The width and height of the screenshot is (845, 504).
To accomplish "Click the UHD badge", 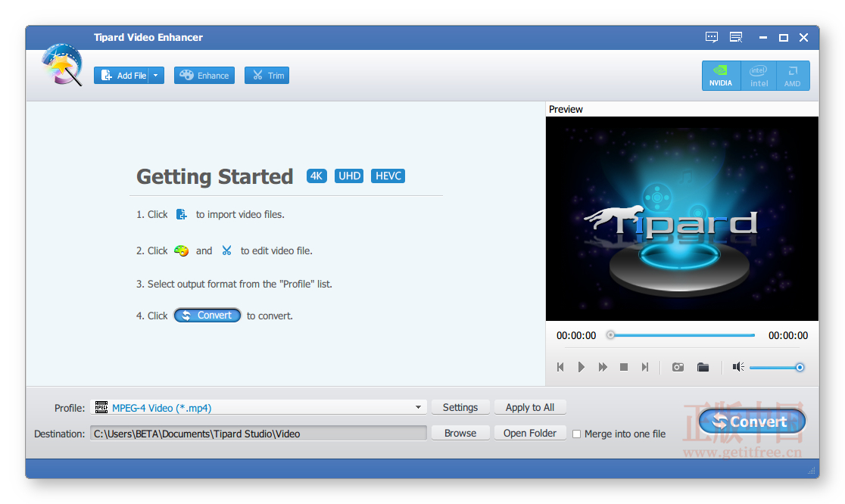I will (349, 176).
